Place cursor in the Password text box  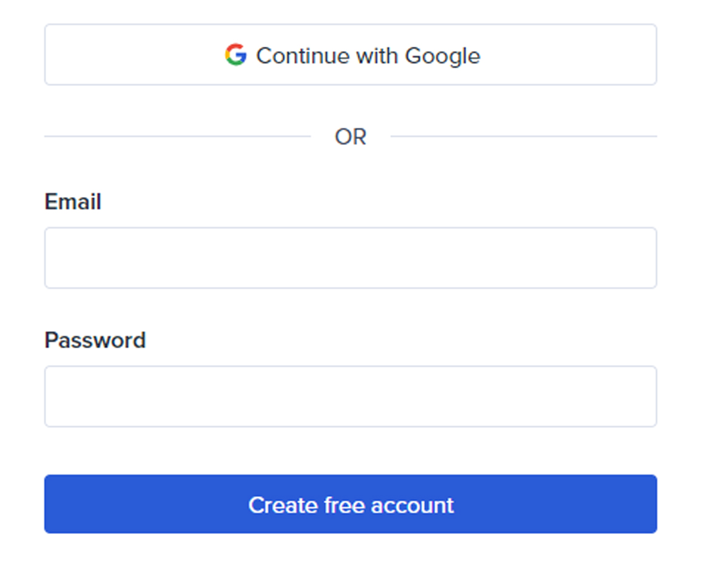pos(351,396)
